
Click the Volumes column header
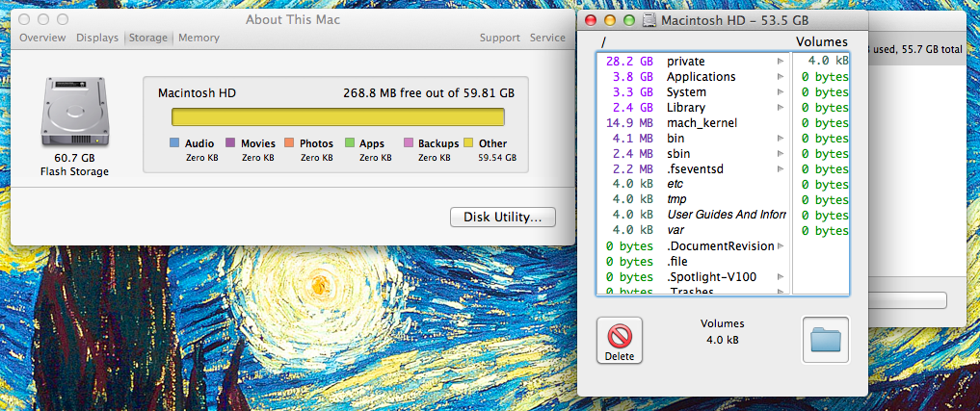pos(821,41)
